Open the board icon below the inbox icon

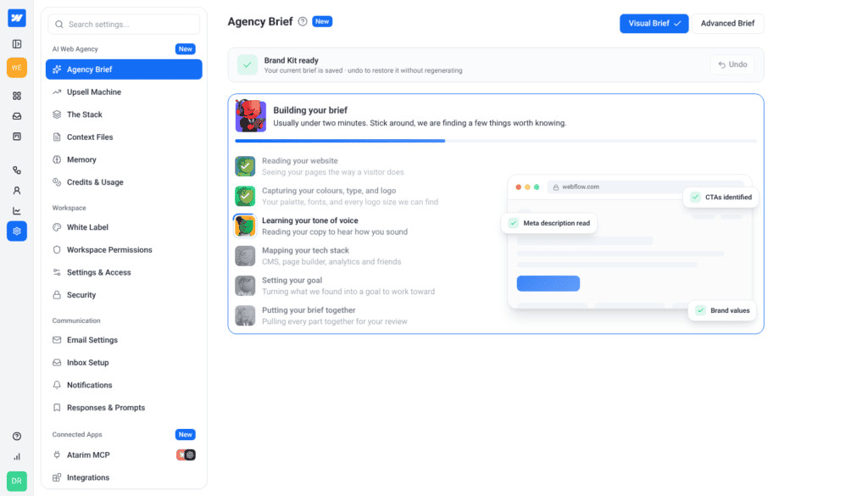[x=17, y=137]
